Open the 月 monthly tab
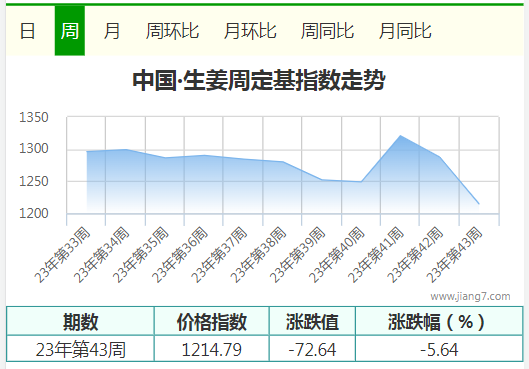 tap(112, 31)
